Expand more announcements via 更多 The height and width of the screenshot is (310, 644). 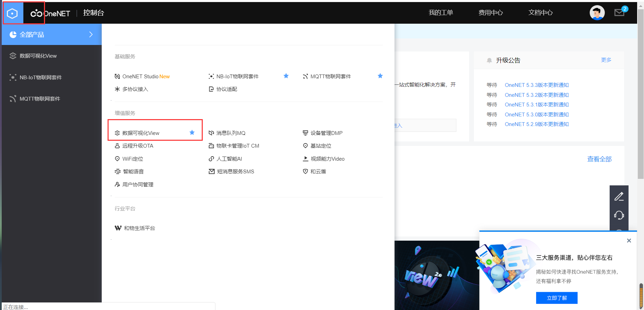606,60
